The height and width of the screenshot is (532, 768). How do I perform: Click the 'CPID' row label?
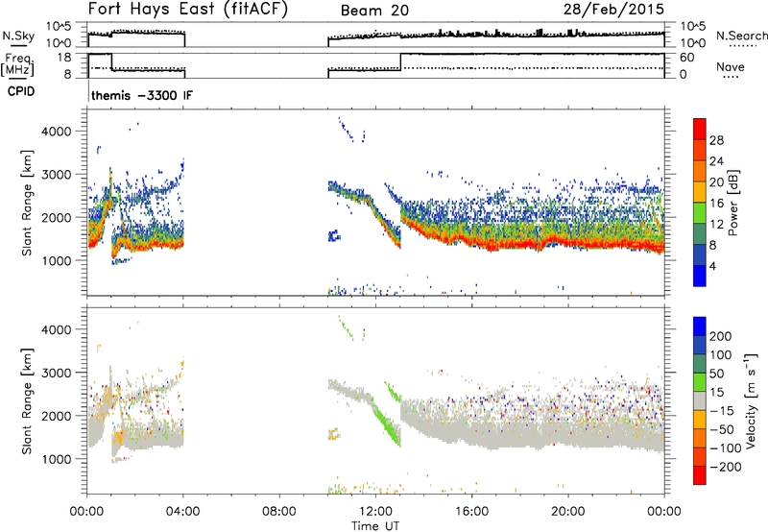point(21,91)
